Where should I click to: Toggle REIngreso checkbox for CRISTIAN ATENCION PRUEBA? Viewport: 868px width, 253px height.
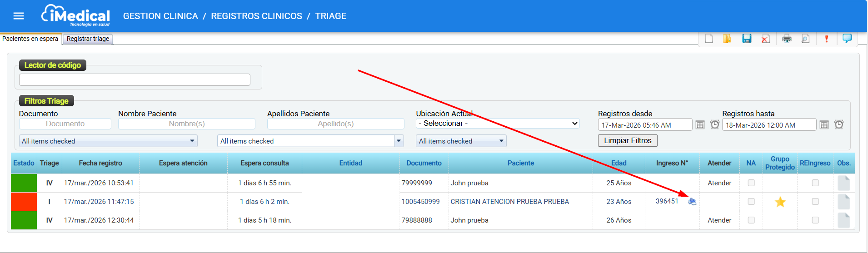pos(815,202)
